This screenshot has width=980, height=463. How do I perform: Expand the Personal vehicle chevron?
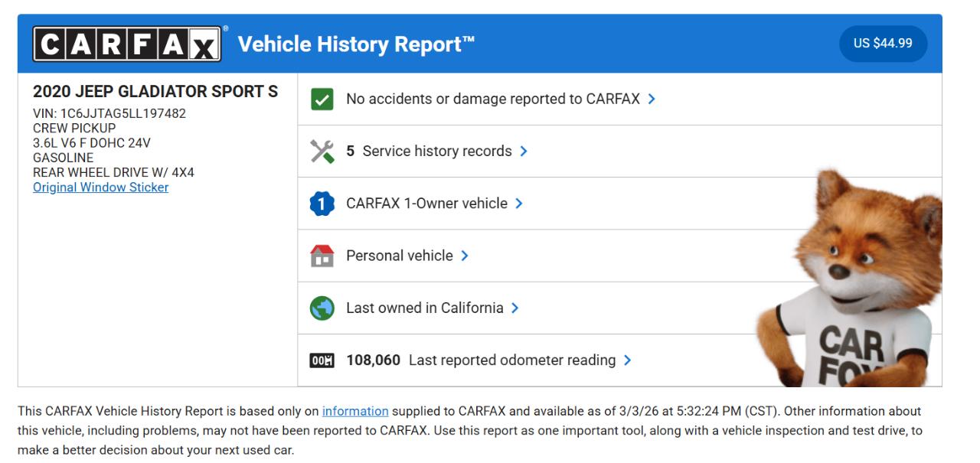(465, 256)
